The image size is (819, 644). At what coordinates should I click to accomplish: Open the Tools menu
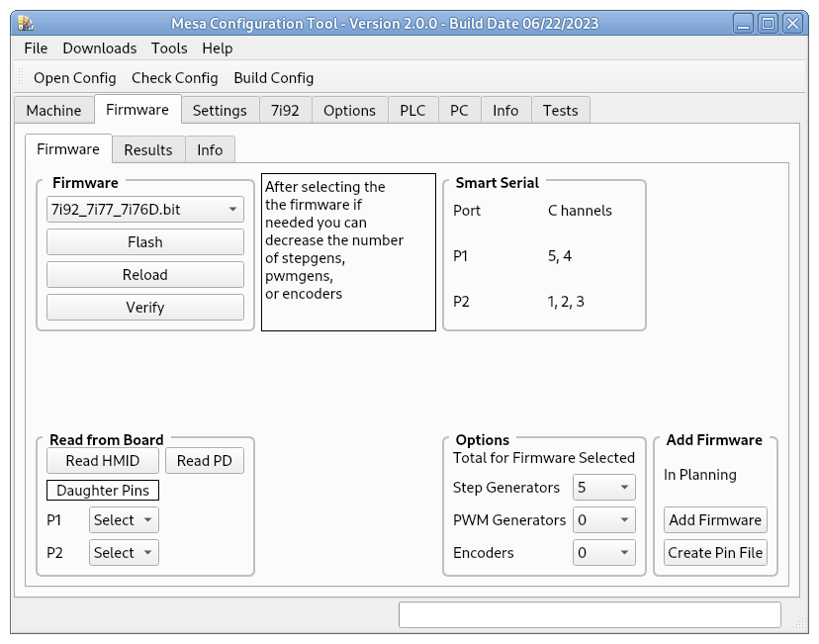point(169,48)
